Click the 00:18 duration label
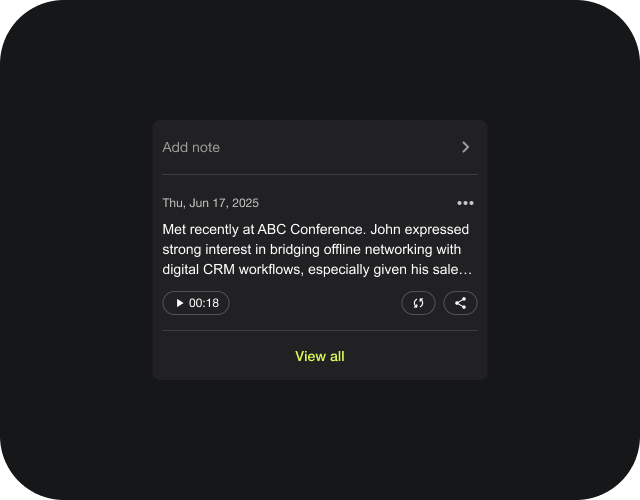Screen dimensions: 640x500 click(204, 303)
